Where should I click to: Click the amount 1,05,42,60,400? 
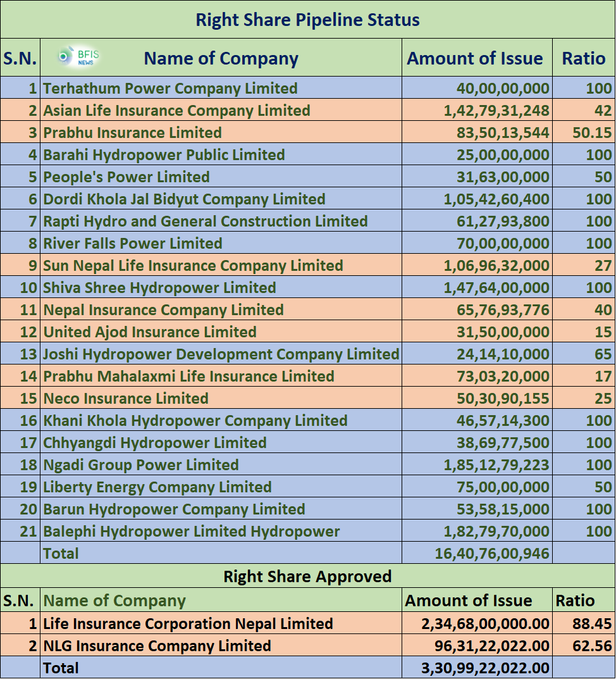(x=496, y=199)
